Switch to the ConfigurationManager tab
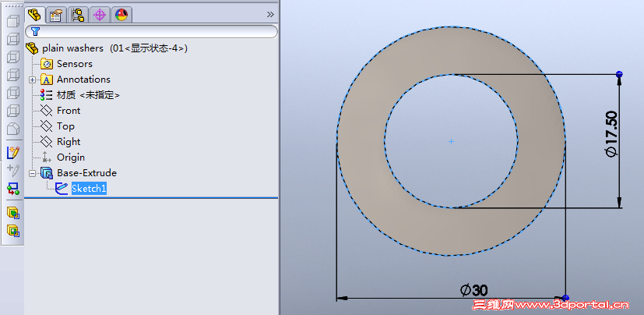 point(78,16)
